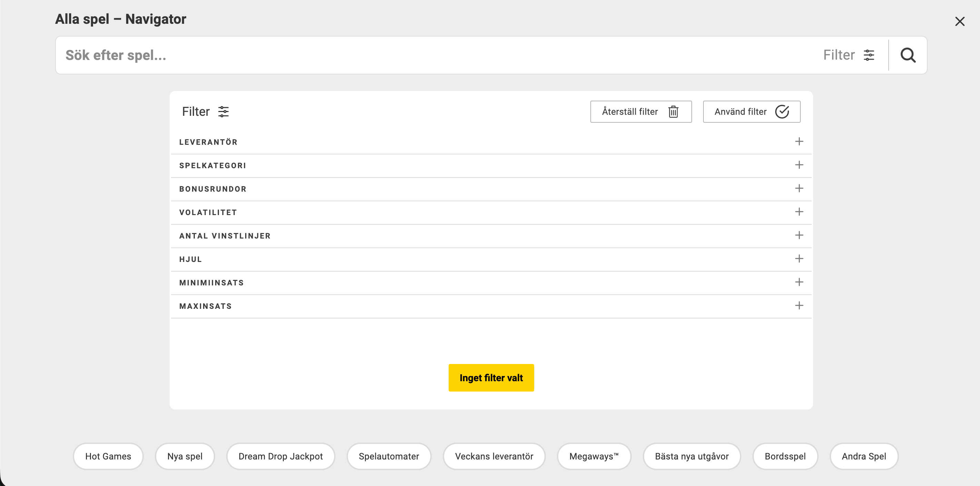Expand Minimiinsats filter section

pyautogui.click(x=799, y=282)
